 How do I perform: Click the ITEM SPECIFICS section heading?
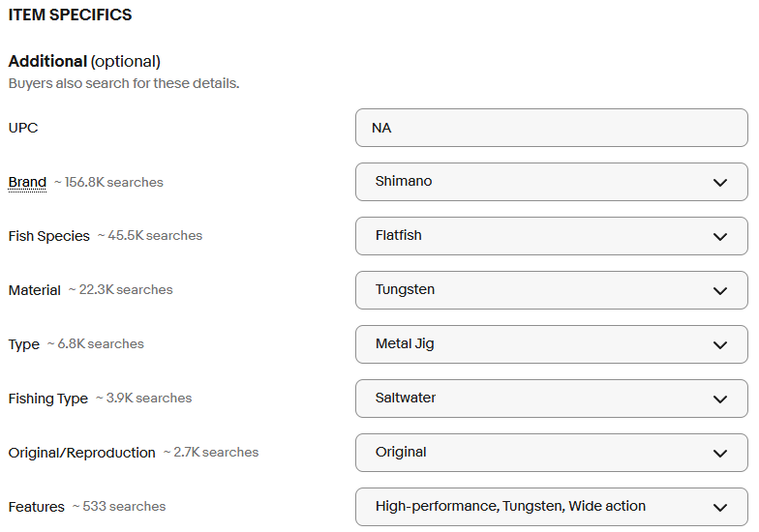point(70,15)
